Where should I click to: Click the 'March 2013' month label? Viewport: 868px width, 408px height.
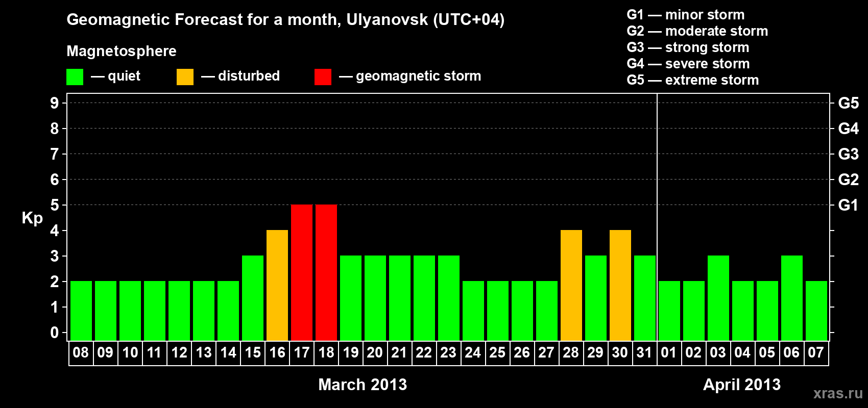pos(363,385)
